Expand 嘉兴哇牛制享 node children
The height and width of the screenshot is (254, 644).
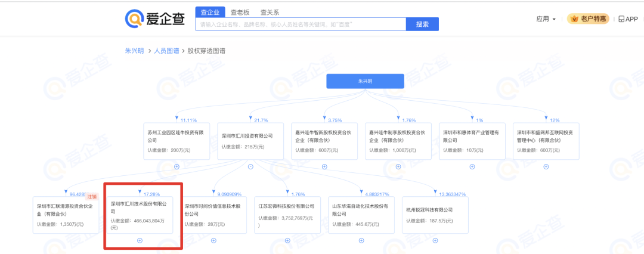398,166
